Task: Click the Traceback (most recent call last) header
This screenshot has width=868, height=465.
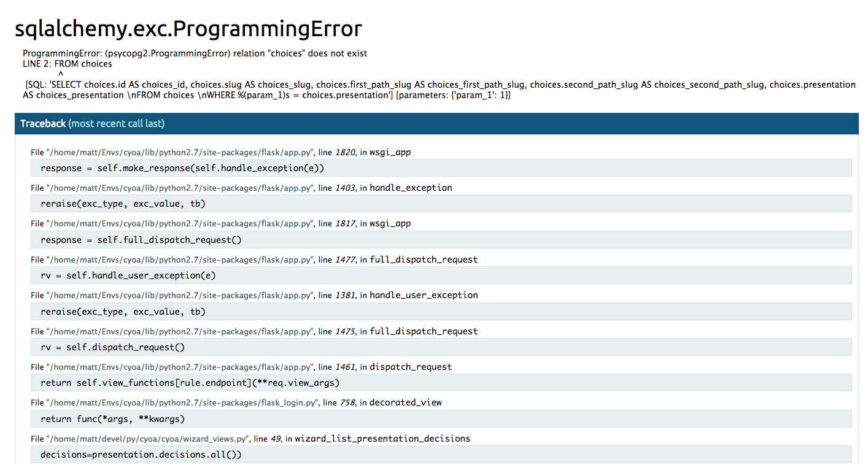Action: pyautogui.click(x=436, y=123)
